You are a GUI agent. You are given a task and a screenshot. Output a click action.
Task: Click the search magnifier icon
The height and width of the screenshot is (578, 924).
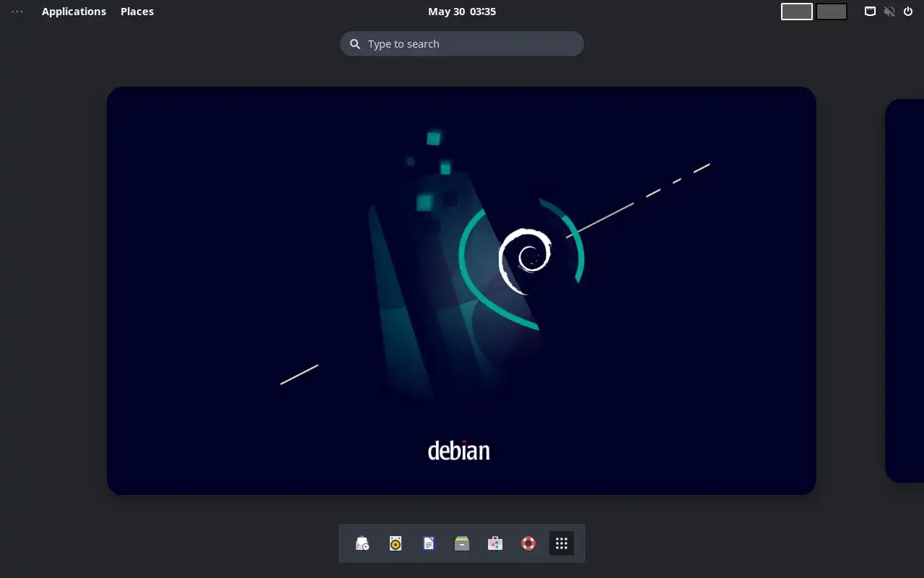coord(354,44)
